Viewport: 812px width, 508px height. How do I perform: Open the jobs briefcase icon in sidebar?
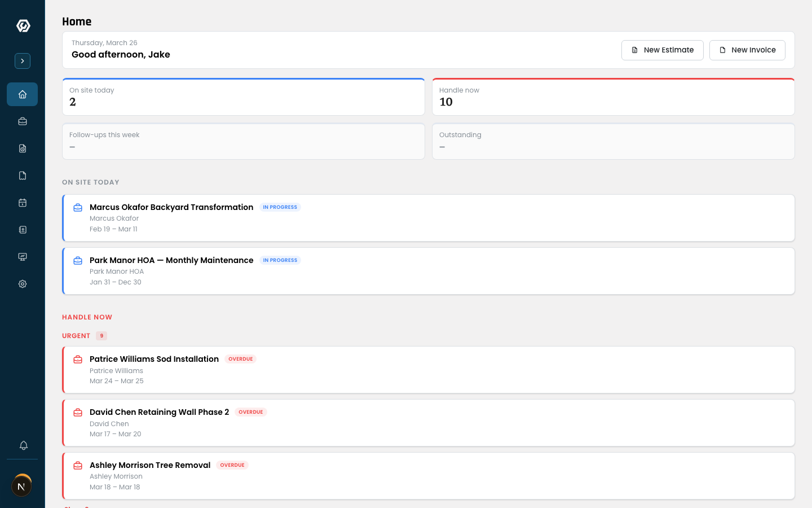coord(23,121)
